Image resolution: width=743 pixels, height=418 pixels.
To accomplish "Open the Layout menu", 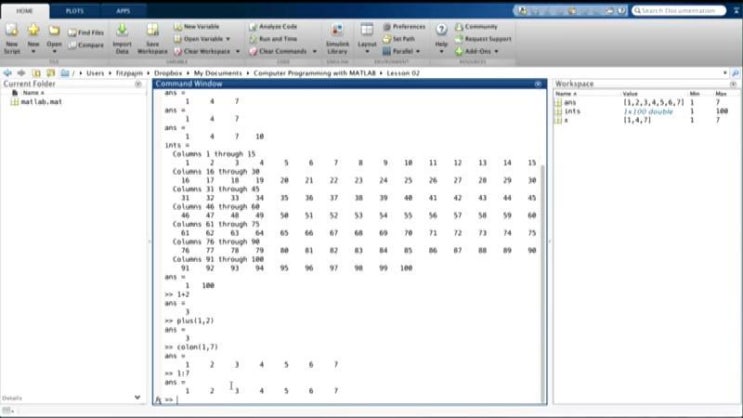I will pyautogui.click(x=367, y=38).
